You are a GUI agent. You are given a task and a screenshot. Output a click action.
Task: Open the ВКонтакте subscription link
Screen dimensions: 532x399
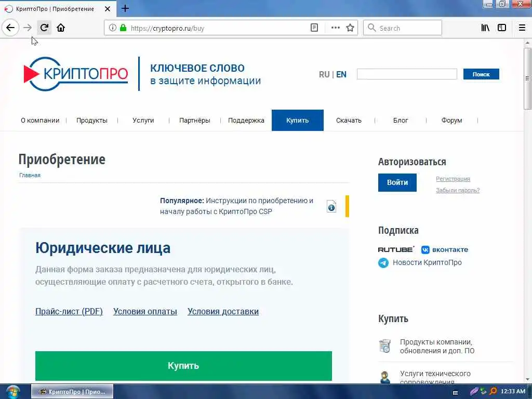coord(445,250)
